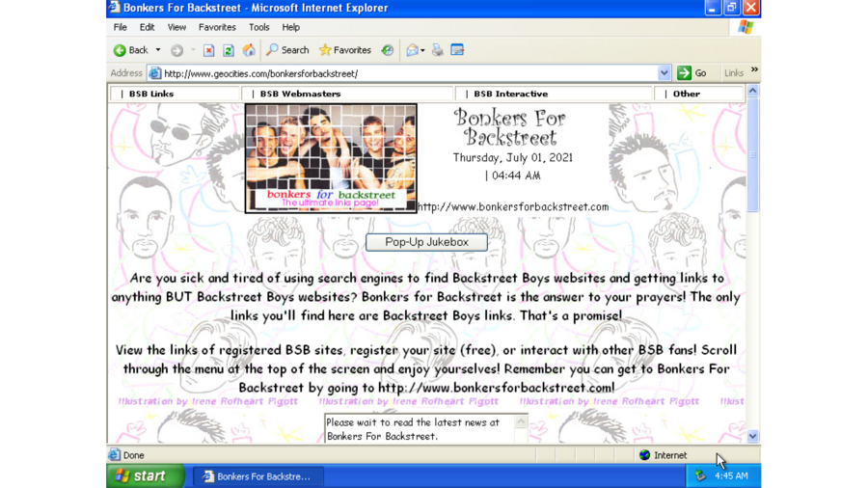Click the vertical page scrollbar thumb
This screenshot has width=868, height=488.
tap(753, 154)
